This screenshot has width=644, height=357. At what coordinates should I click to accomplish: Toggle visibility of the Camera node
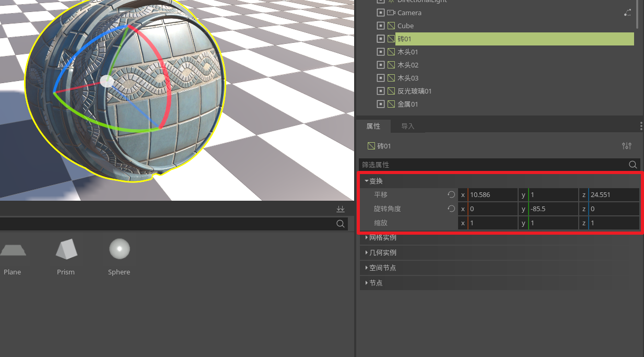380,13
